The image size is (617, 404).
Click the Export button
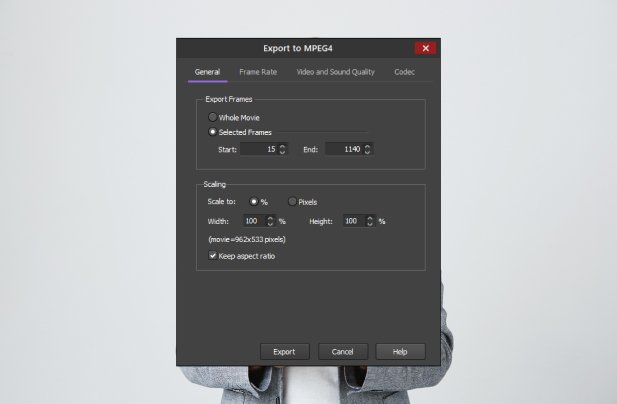click(284, 352)
